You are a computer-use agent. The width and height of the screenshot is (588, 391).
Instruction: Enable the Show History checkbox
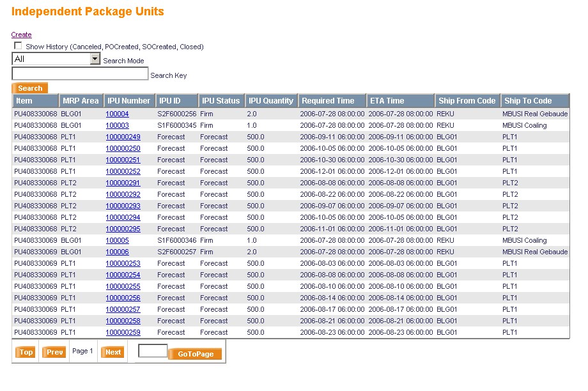coord(18,45)
